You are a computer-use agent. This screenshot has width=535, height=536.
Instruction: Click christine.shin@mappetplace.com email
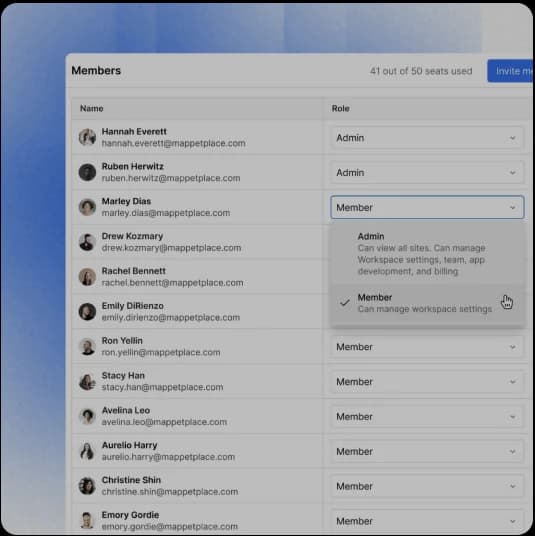click(170, 492)
